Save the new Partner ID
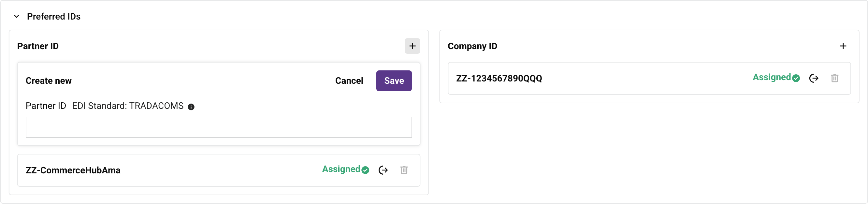868x204 pixels. (x=394, y=80)
